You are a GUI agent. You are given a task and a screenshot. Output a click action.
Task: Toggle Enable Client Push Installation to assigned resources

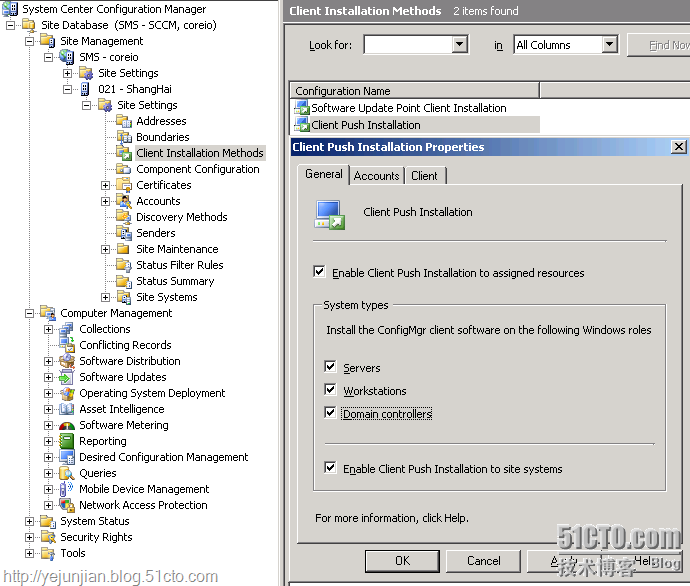tap(319, 271)
